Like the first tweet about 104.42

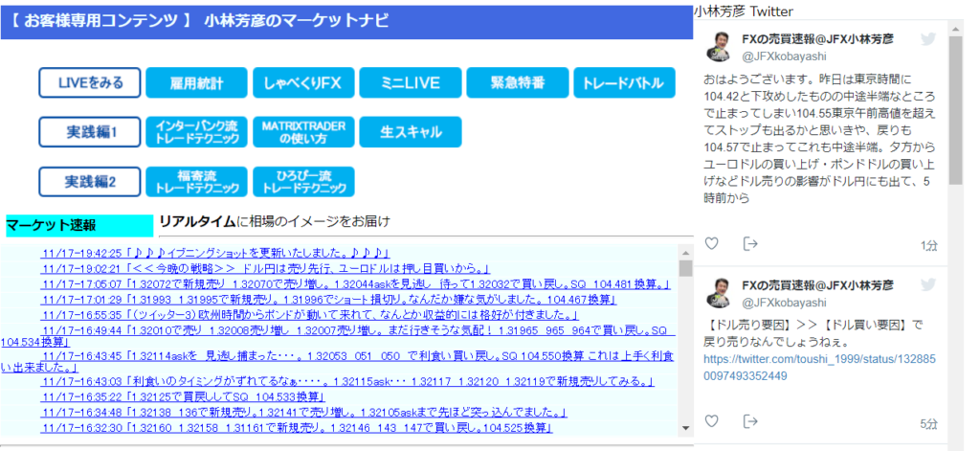[711, 244]
